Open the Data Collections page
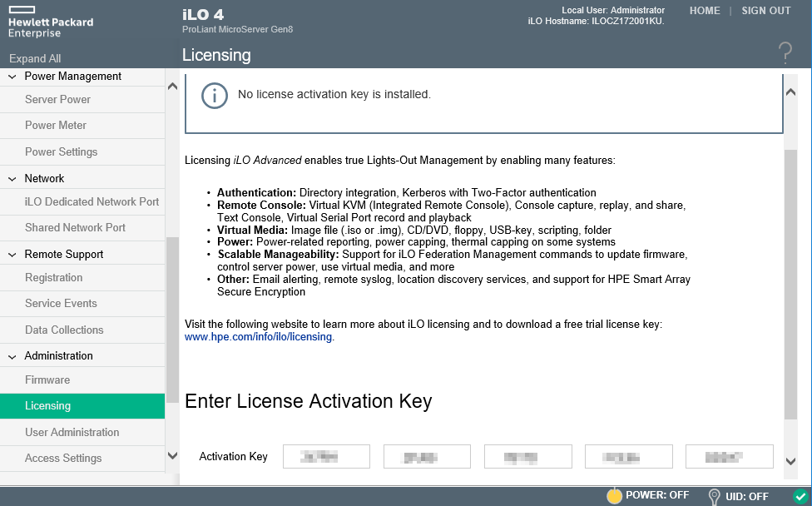Screen dimensions: 812x506 click(x=82, y=330)
